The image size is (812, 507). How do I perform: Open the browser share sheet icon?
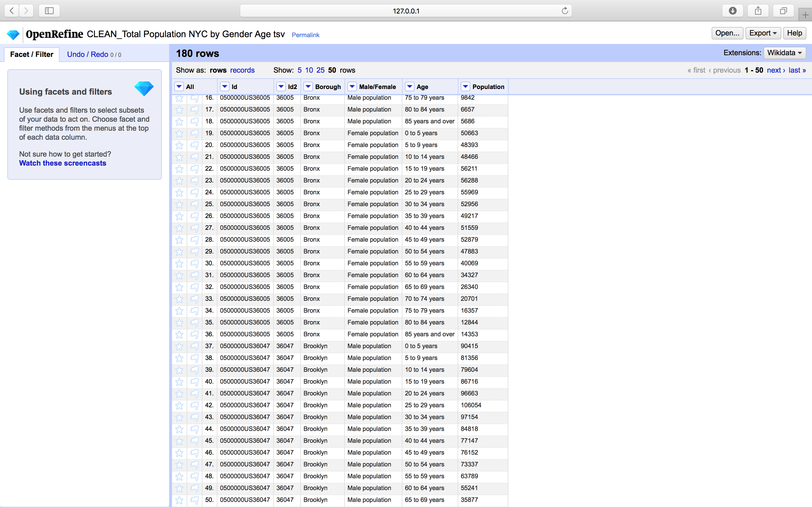(x=758, y=10)
